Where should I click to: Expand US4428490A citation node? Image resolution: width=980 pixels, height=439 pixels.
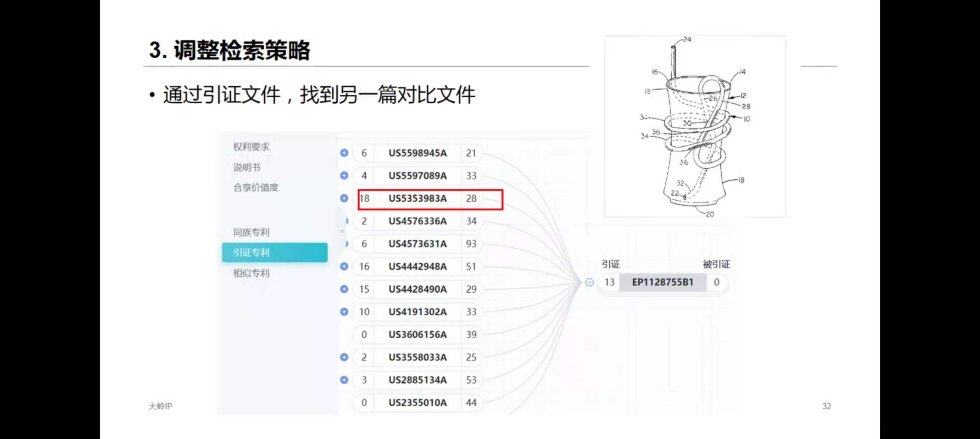coord(344,289)
